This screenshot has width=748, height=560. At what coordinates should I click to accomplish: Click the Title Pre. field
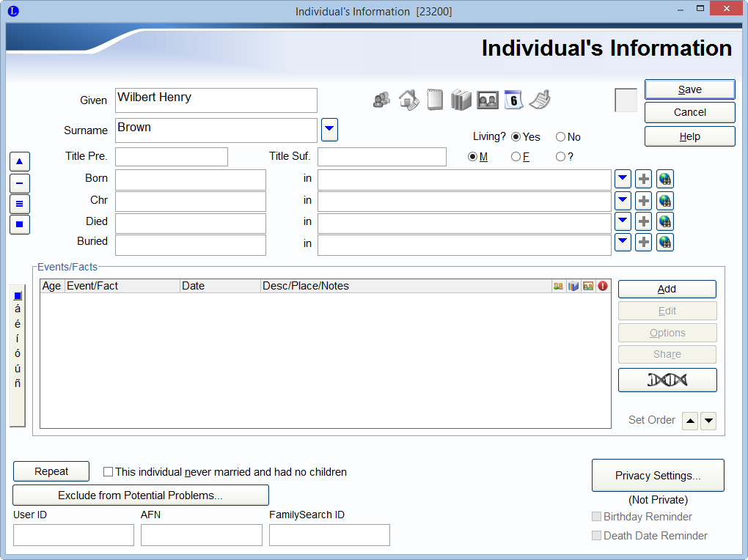172,157
